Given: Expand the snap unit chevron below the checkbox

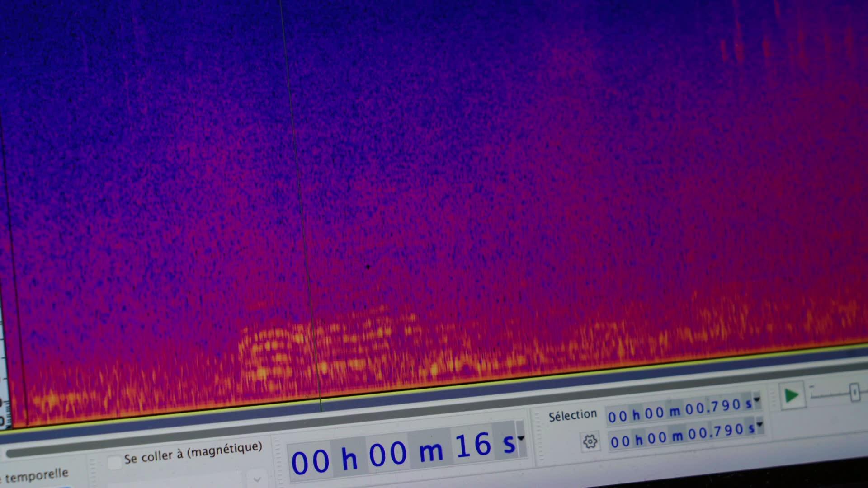Looking at the screenshot, I should pos(257,479).
